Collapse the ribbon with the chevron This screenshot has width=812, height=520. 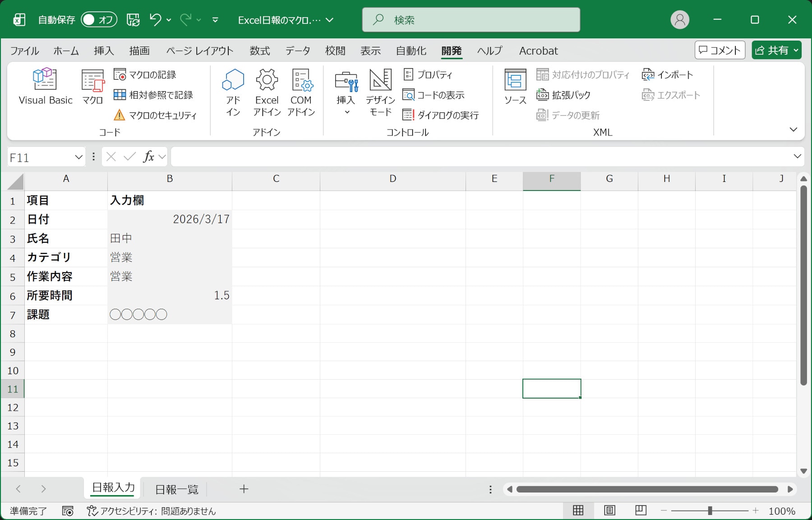click(793, 130)
